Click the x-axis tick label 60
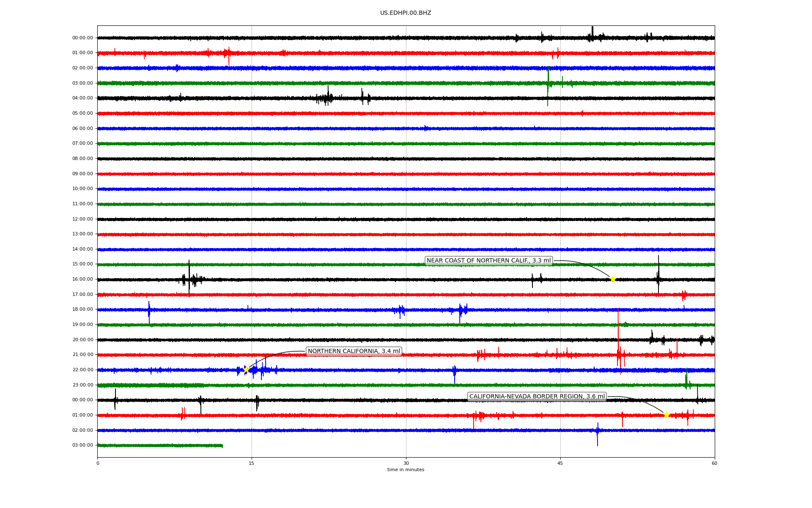The height and width of the screenshot is (508, 812). [x=714, y=464]
